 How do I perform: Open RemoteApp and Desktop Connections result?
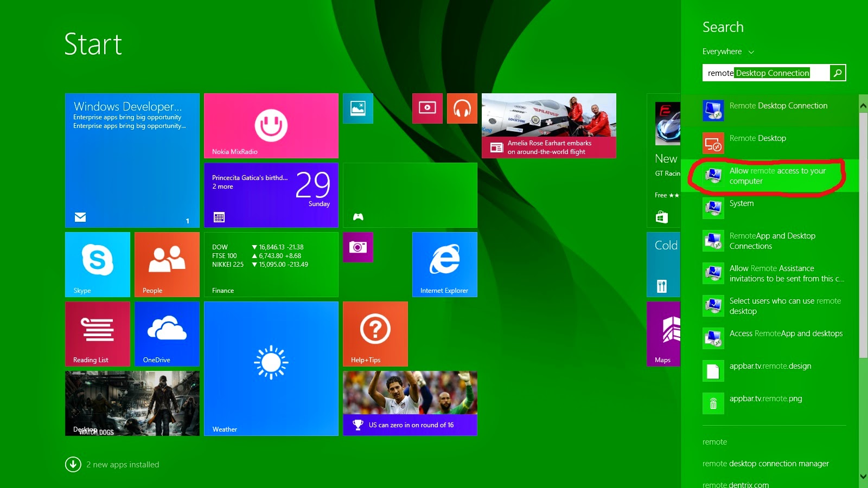[770, 241]
